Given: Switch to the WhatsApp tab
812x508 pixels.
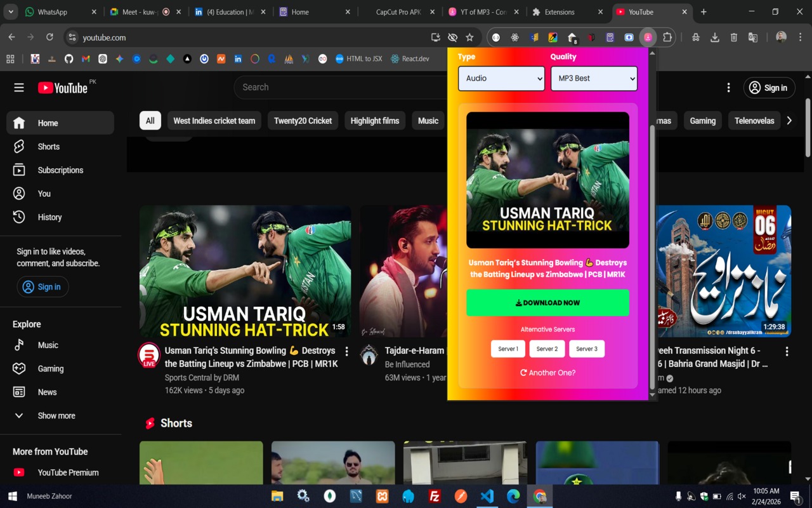Looking at the screenshot, I should click(60, 12).
